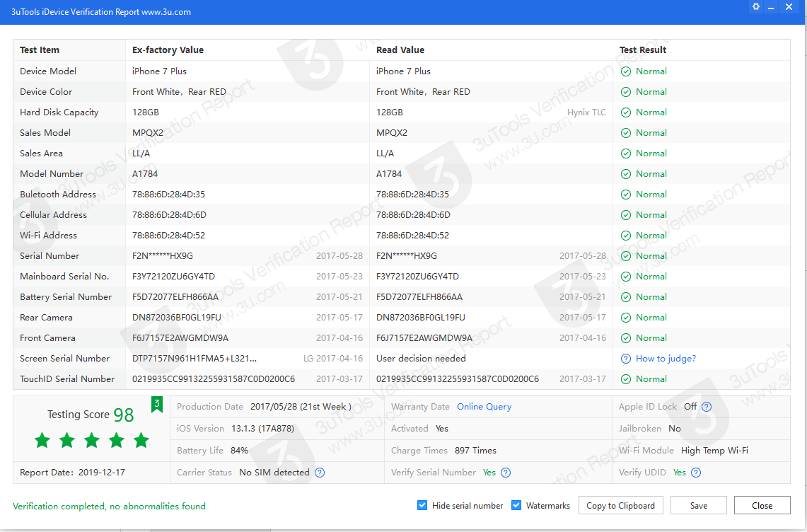Uncheck Hide serial number checkbox
The image size is (807, 532).
pyautogui.click(x=422, y=505)
